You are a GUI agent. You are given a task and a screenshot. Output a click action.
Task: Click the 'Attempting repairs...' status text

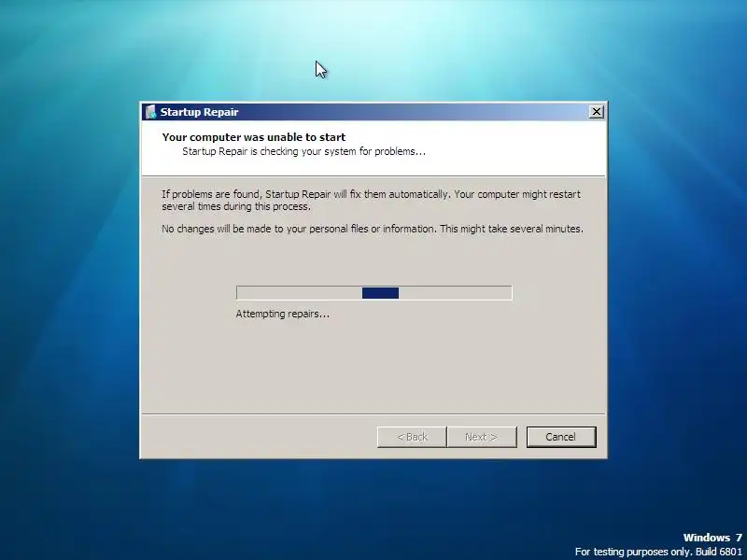pyautogui.click(x=283, y=314)
